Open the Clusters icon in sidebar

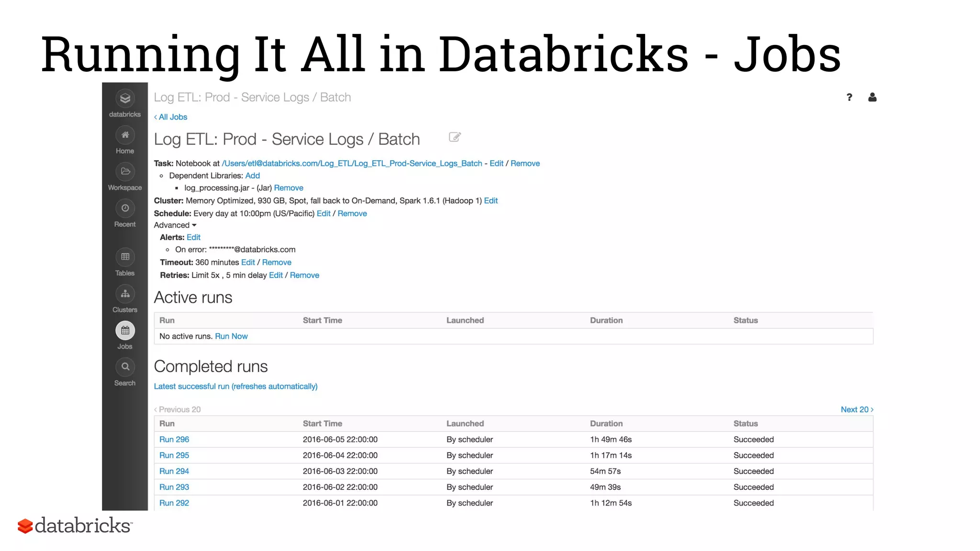point(125,294)
